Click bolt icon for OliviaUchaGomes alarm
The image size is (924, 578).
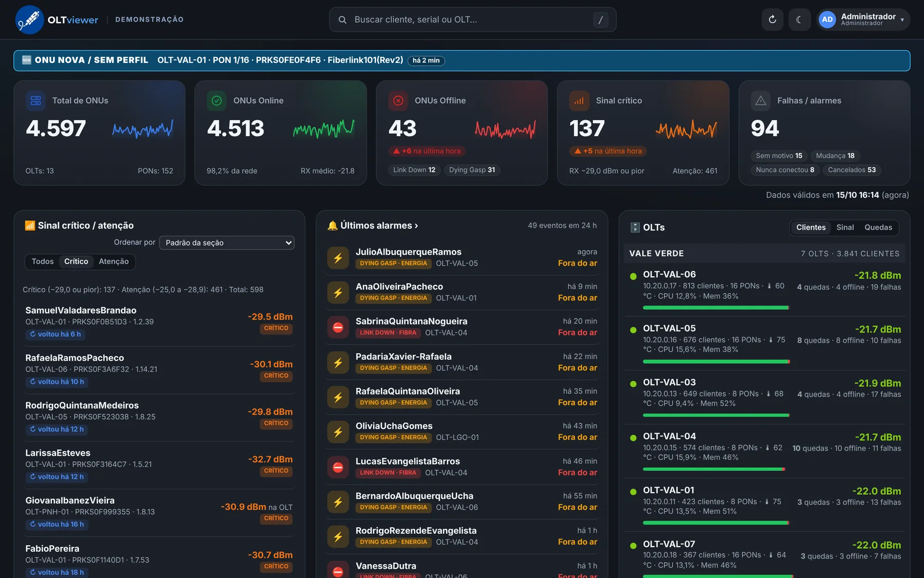338,432
